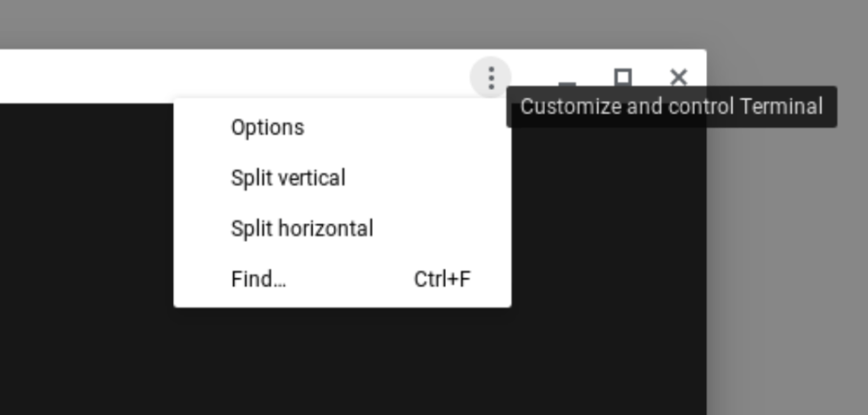Click the word Terminal in the tooltip
Screen dimensions: 868x415
[781, 106]
